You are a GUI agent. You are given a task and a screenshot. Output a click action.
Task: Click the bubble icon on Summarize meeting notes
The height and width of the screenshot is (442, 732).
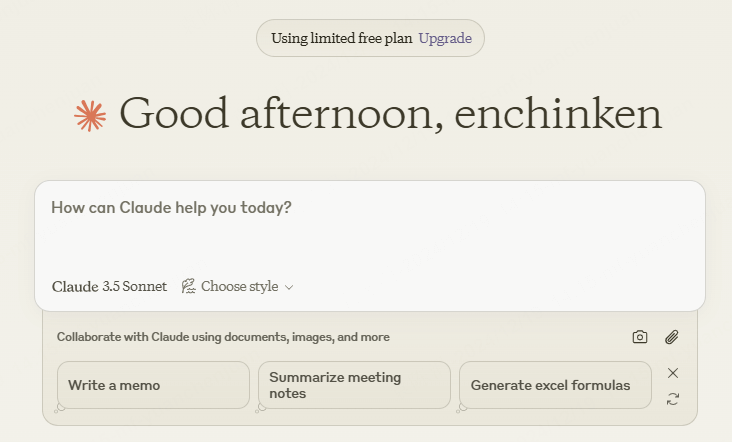pyautogui.click(x=260, y=408)
